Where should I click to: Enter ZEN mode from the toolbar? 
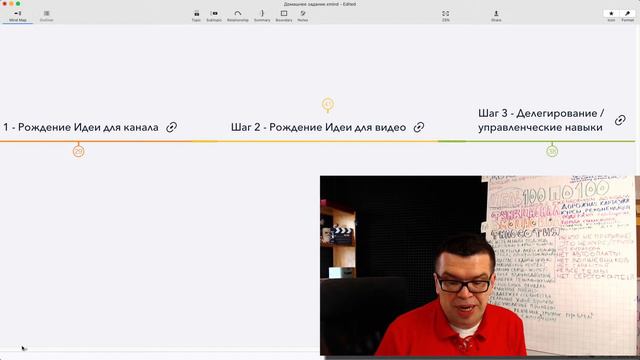[445, 16]
